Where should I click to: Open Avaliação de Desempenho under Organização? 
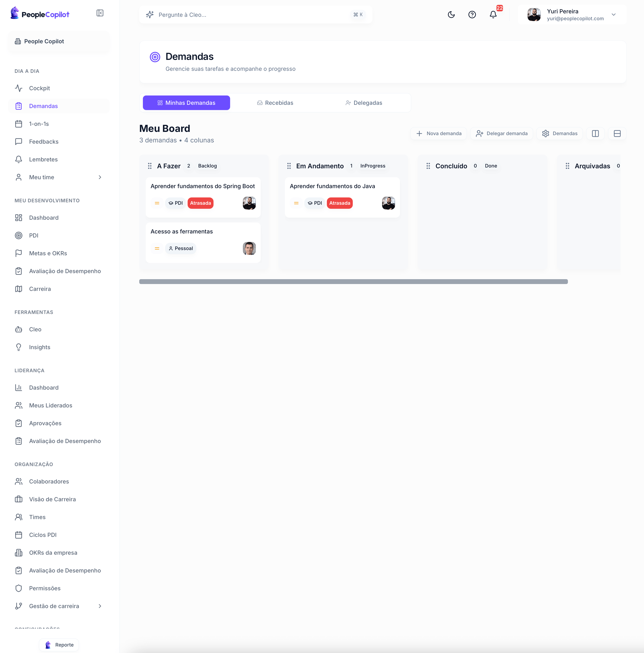point(59,570)
